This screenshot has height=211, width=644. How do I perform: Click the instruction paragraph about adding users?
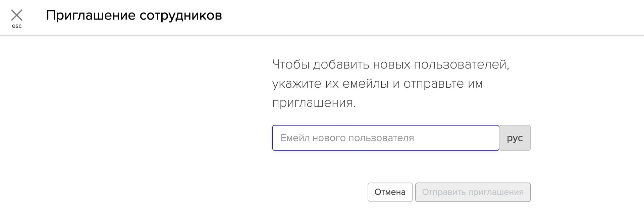pos(390,83)
